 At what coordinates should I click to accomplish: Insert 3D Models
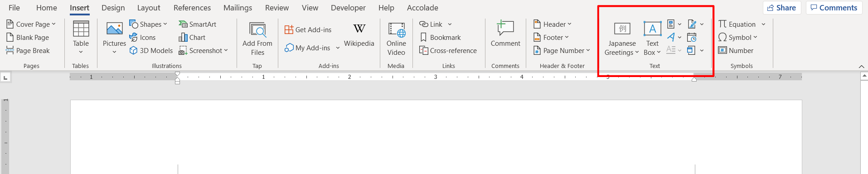click(151, 50)
